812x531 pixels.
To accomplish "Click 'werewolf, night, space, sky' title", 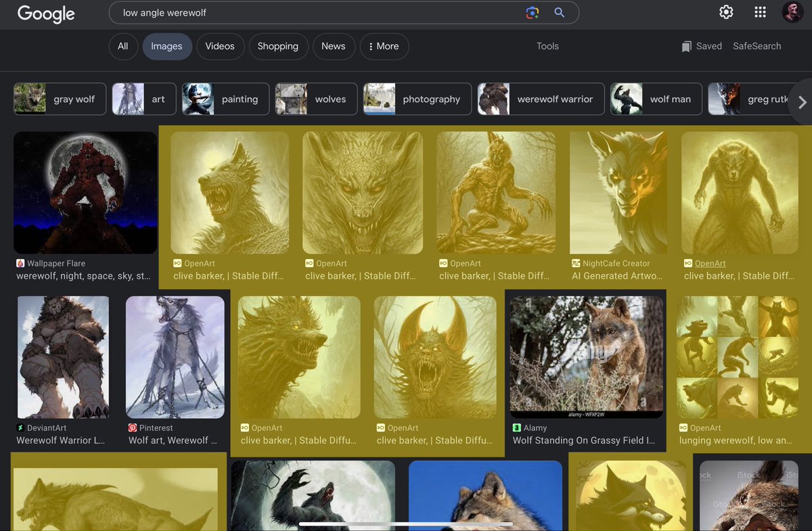I will point(83,276).
